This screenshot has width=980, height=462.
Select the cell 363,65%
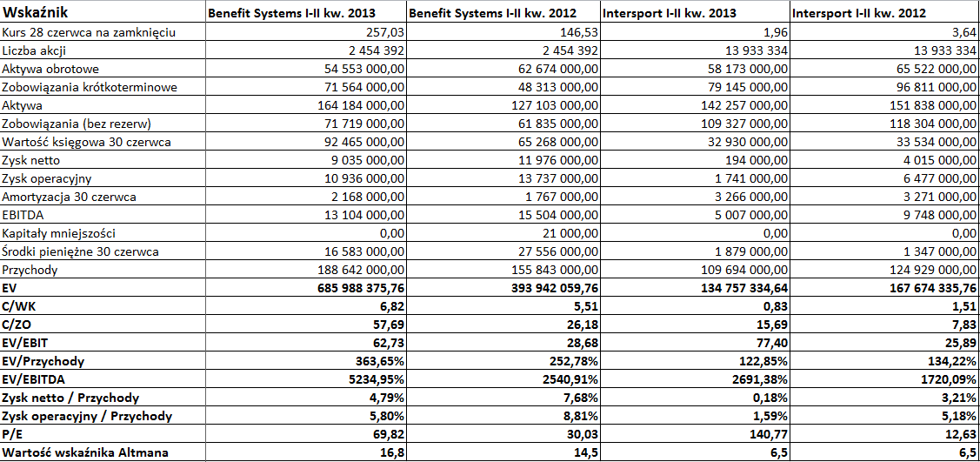click(x=305, y=361)
